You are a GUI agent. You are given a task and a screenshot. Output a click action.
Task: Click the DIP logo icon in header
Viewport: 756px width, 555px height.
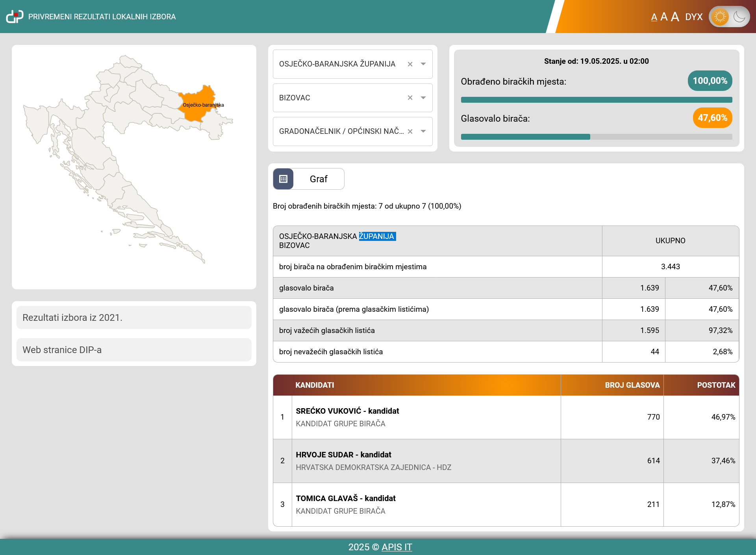pos(15,17)
